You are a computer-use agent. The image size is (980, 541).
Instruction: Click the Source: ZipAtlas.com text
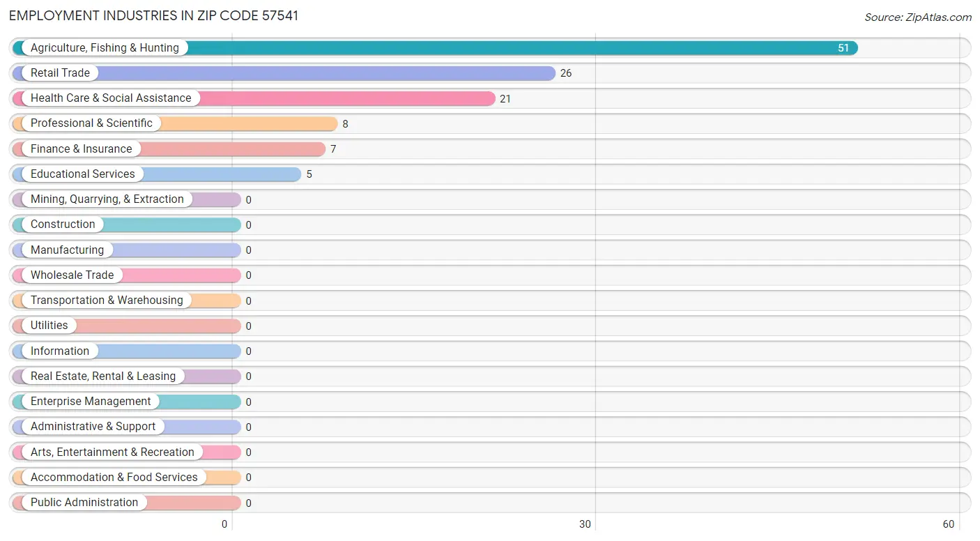(918, 17)
